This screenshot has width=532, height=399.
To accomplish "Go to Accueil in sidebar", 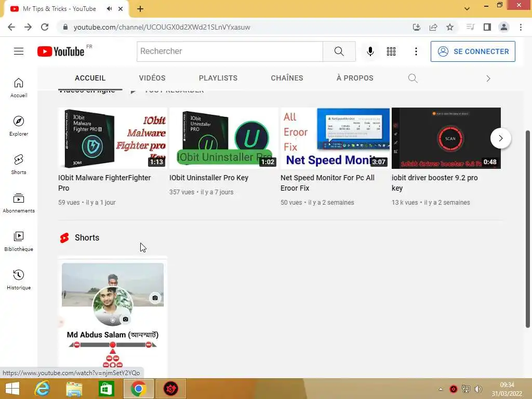I will coord(19,87).
